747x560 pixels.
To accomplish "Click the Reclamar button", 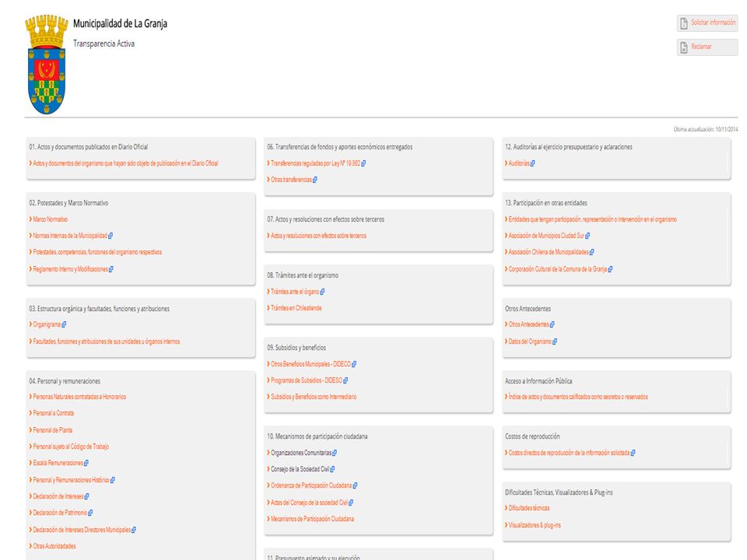I will click(707, 47).
